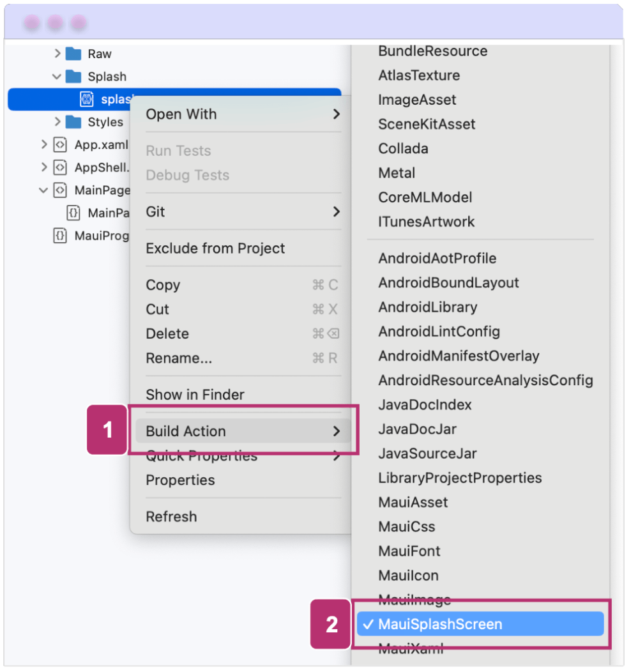Expand the App.xaml node
Viewport: 631px width, 672px height.
click(x=43, y=144)
